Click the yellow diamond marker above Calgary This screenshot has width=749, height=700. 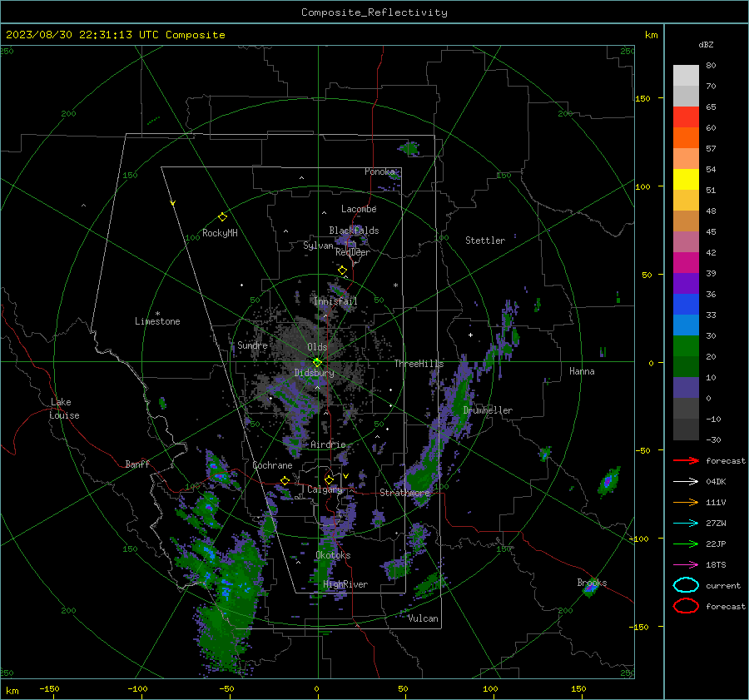click(x=329, y=479)
